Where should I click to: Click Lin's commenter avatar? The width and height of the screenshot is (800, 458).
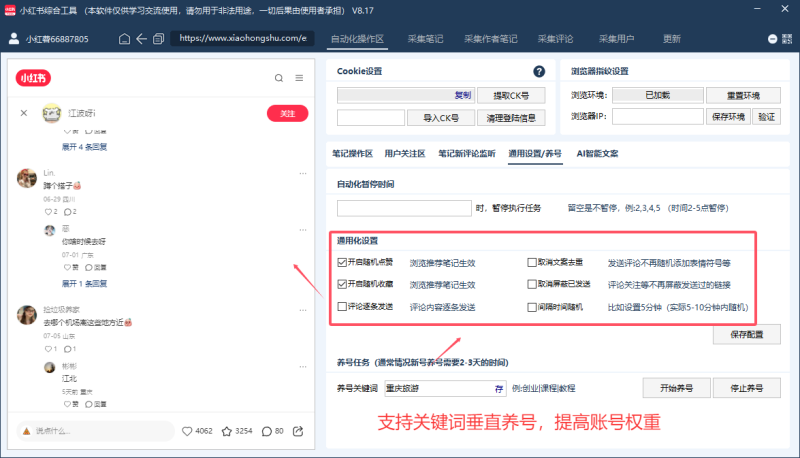click(27, 178)
